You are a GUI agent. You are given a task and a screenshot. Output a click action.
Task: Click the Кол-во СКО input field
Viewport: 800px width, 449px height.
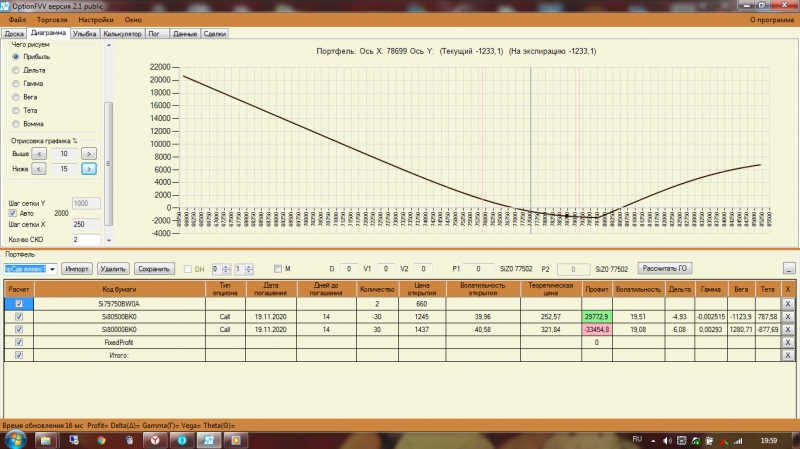tap(86, 239)
